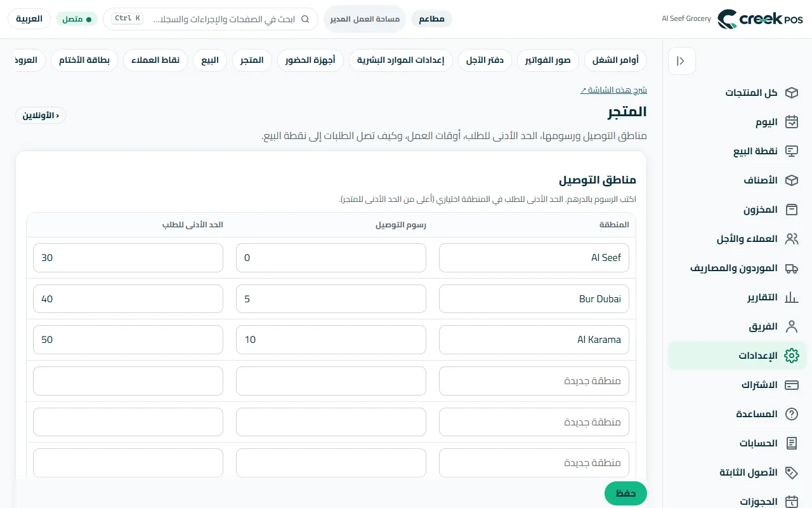Switch to أوامر الشغل tab
This screenshot has height=508, width=812.
(615, 60)
